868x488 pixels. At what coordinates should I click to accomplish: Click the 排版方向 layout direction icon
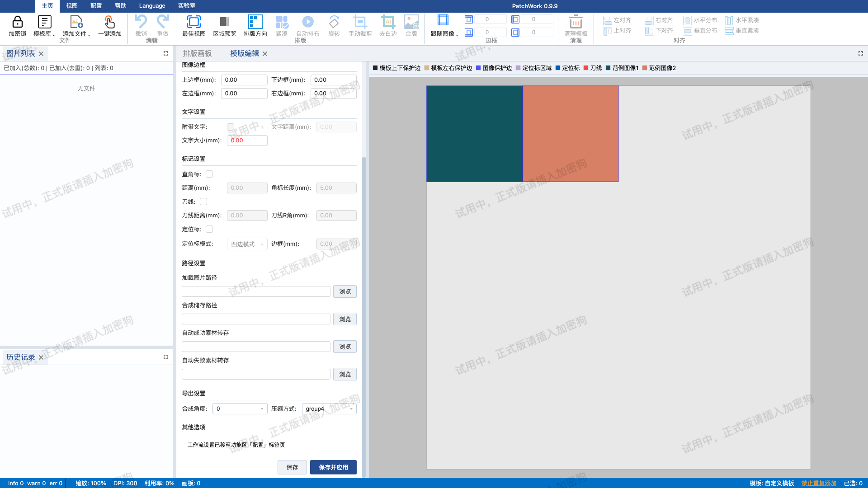(x=255, y=22)
